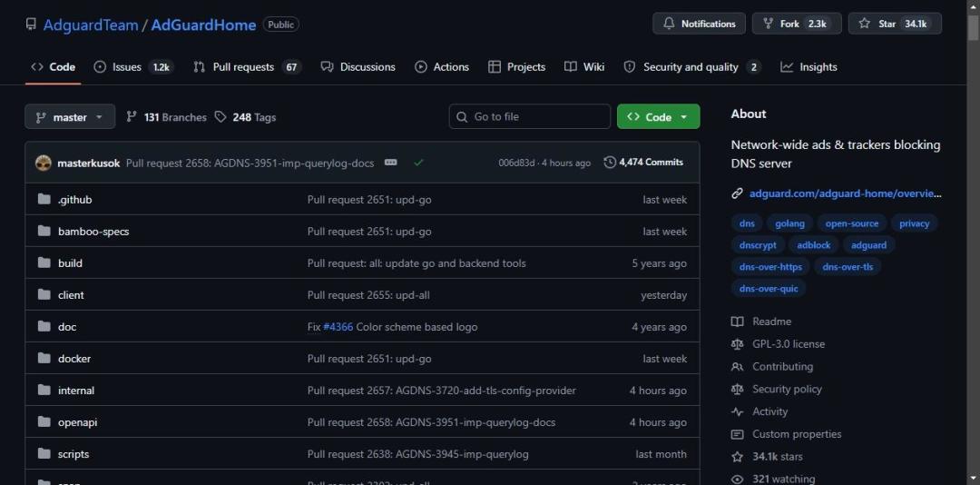
Task: Open the bamboo-specs folder icon
Action: [44, 231]
